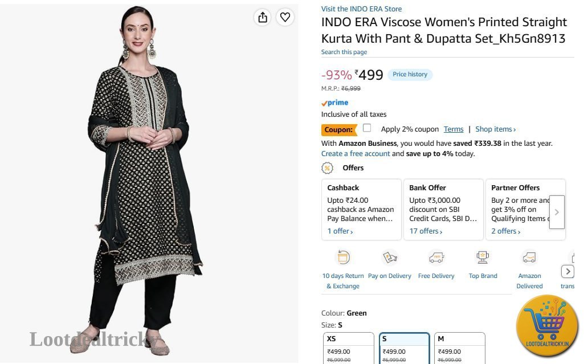Open 1 offer under Cashback
This screenshot has height=364, width=588.
coord(340,231)
